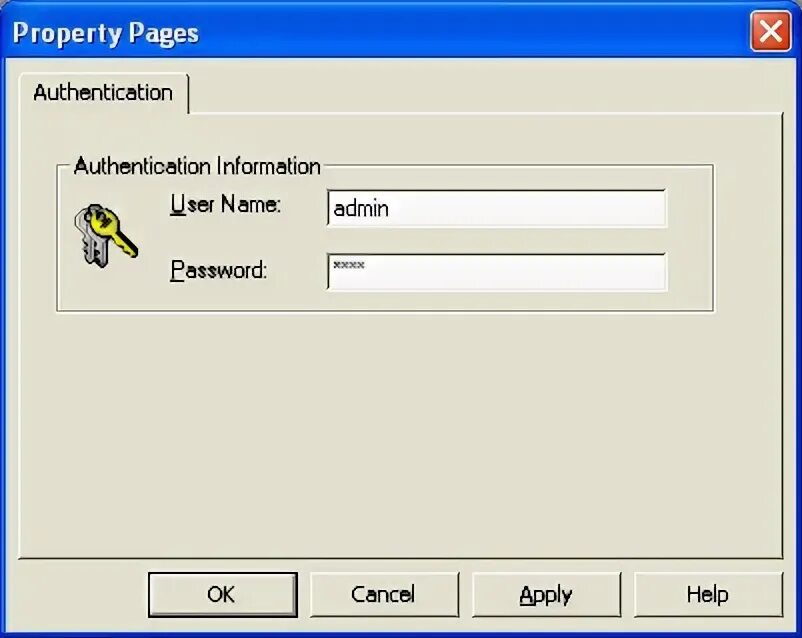Screen dimensions: 802x638
Task: Click the Property Pages title bar text
Action: [x=105, y=34]
